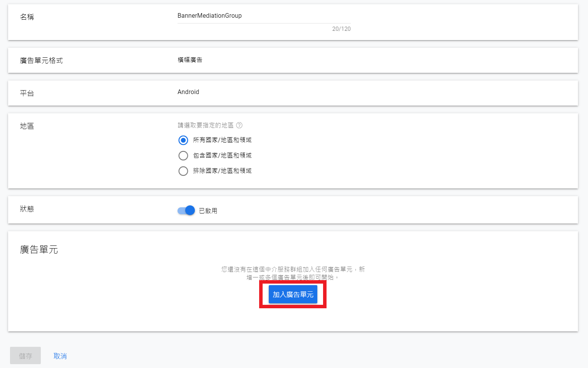Click the disabled 儲存 button

click(25, 356)
